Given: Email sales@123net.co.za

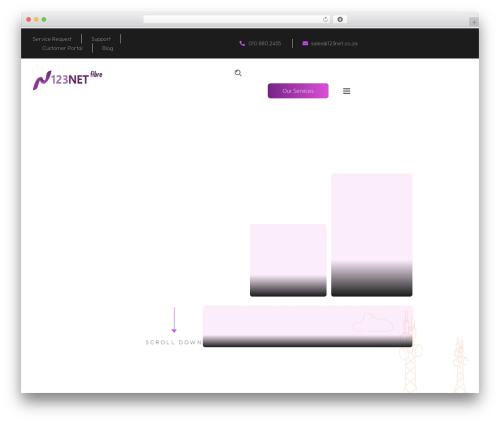Looking at the screenshot, I should click(334, 43).
